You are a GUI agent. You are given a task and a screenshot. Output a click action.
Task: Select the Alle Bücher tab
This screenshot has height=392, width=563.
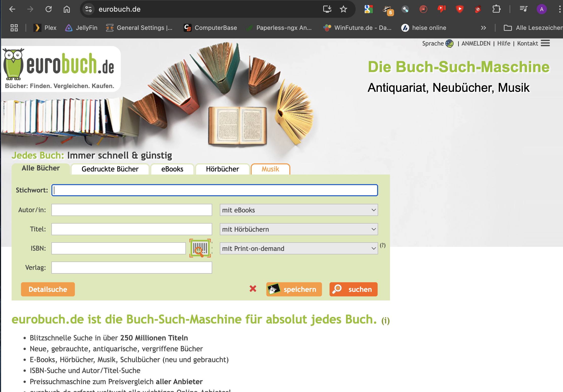click(41, 168)
